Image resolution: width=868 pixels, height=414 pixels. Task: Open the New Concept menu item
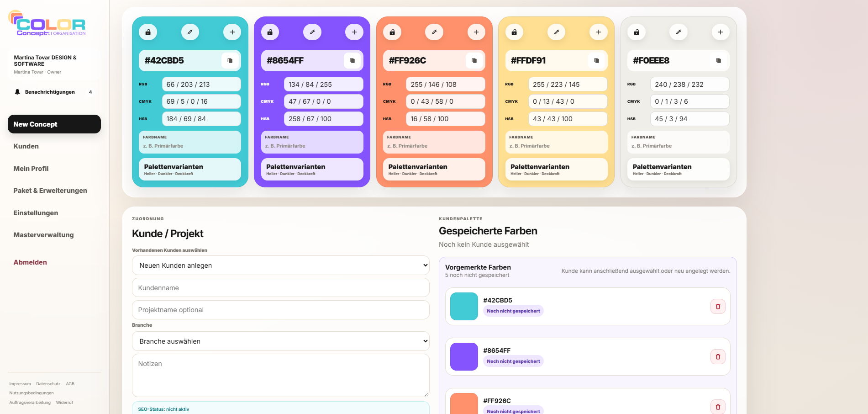tap(54, 124)
